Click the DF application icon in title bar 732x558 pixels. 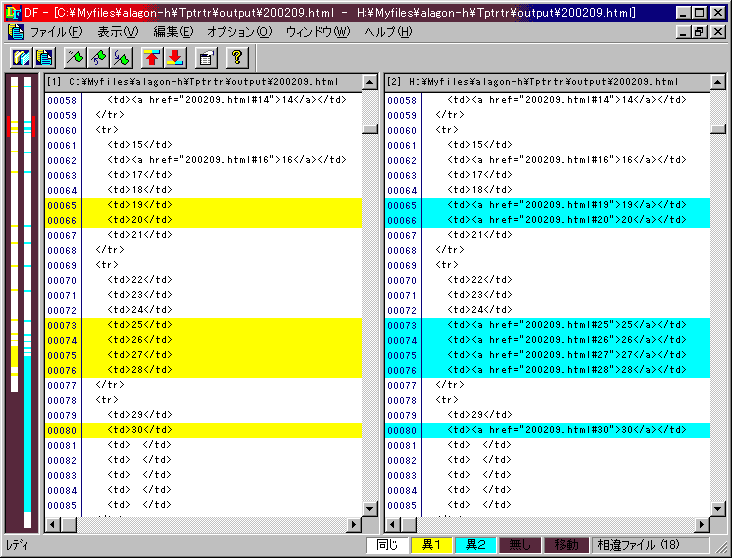(x=13, y=12)
